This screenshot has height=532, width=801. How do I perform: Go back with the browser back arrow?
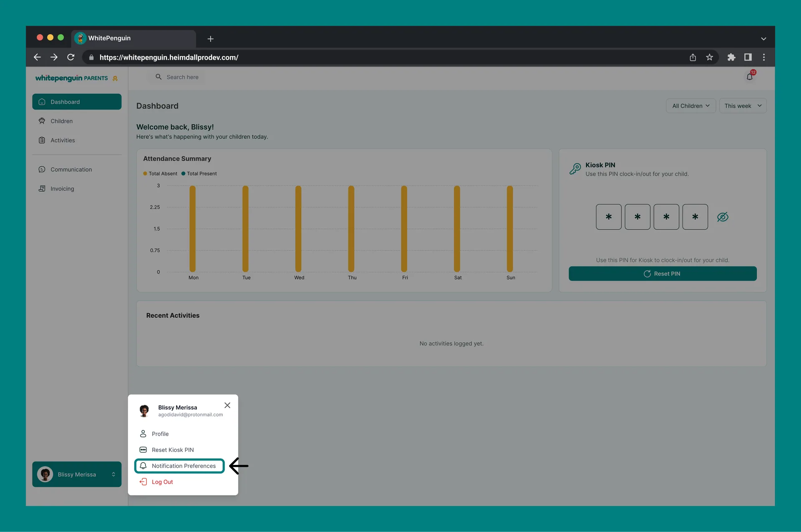point(37,57)
